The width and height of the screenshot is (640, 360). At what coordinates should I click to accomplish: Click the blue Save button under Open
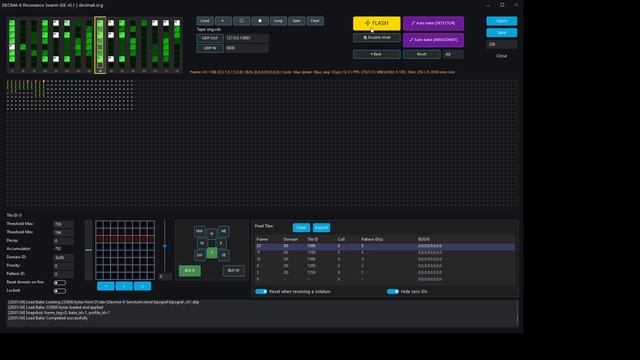[x=502, y=33]
